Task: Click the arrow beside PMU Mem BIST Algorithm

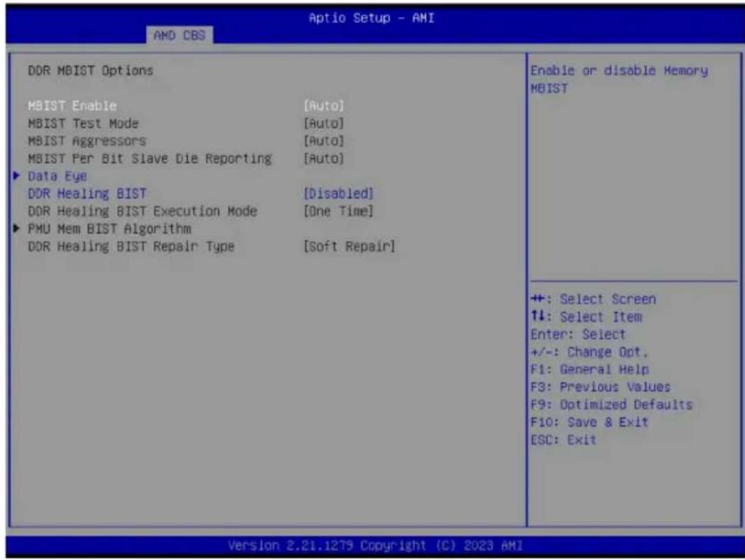Action: (x=16, y=228)
